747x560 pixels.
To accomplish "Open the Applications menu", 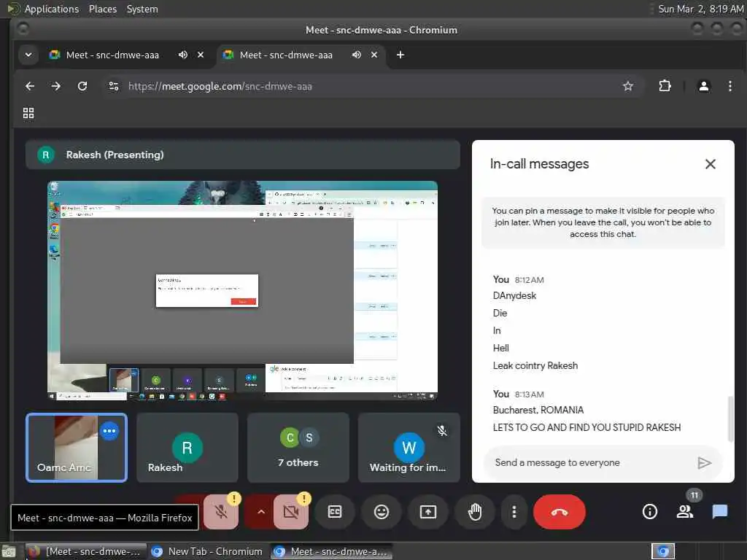I will click(52, 9).
